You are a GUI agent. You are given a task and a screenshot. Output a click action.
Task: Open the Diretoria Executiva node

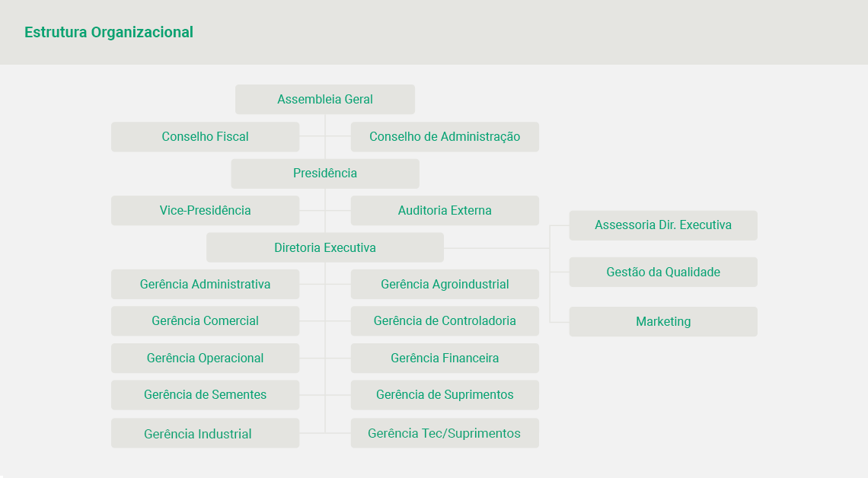(325, 248)
